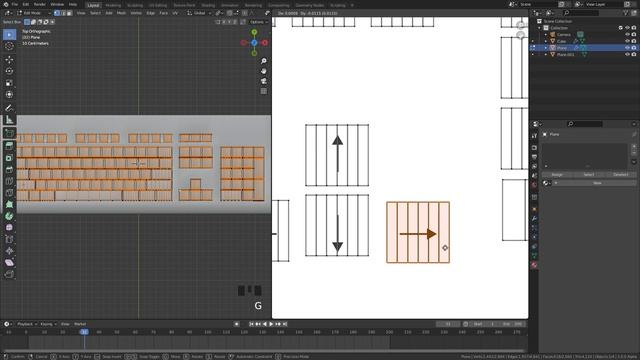Click the zoom view magnifier icon

coord(264,61)
